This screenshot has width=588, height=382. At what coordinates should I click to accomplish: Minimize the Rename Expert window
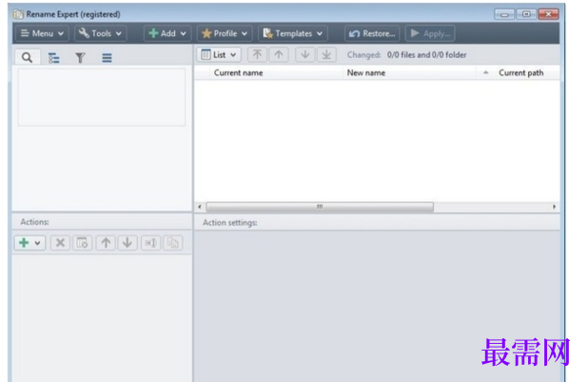coord(504,14)
